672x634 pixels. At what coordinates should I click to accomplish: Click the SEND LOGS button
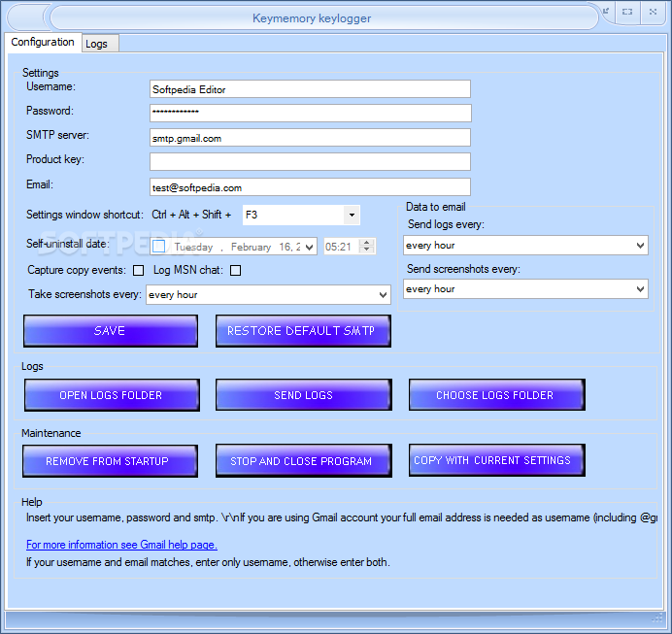point(303,395)
